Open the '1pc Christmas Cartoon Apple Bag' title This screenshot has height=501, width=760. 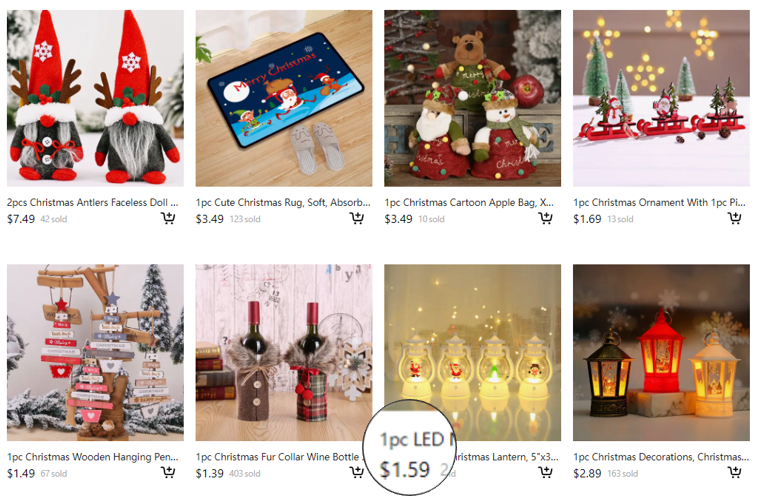coord(469,203)
